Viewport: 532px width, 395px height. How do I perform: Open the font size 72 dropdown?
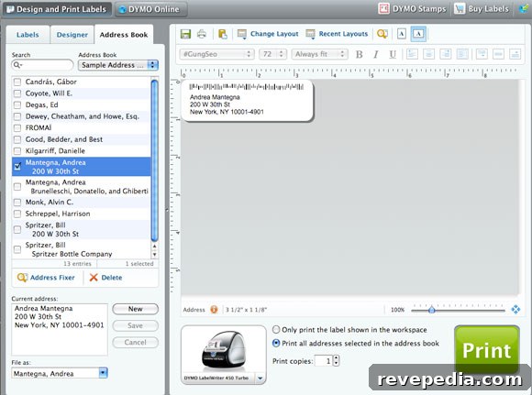pos(272,54)
